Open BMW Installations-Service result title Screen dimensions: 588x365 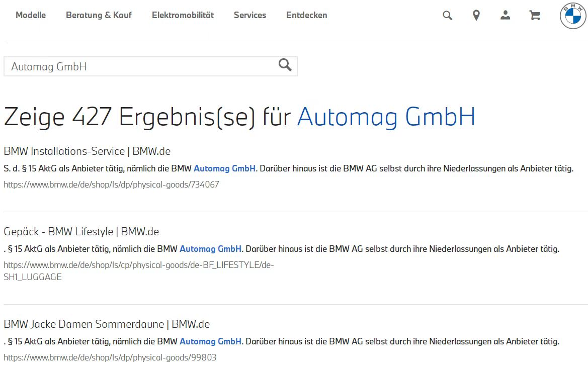87,151
